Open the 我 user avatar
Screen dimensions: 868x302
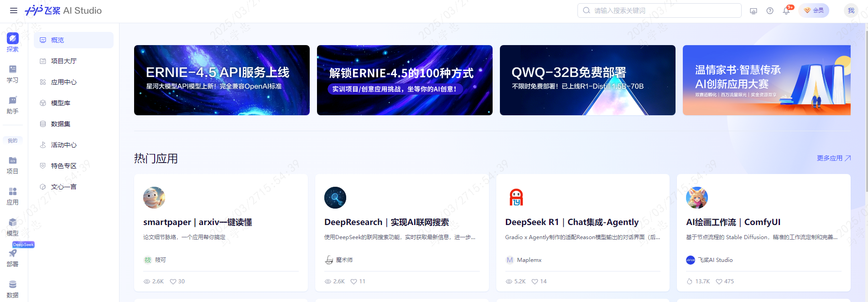click(851, 10)
